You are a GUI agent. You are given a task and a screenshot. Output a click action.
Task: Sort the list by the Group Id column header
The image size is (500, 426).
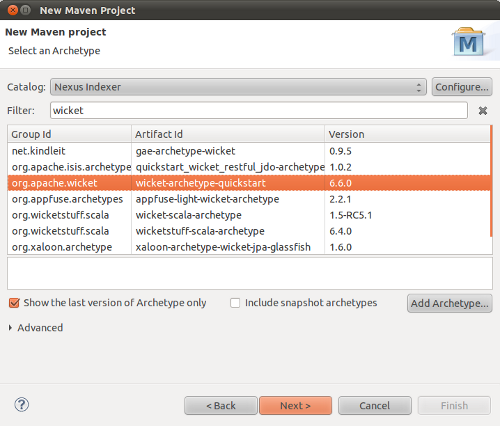[69, 134]
